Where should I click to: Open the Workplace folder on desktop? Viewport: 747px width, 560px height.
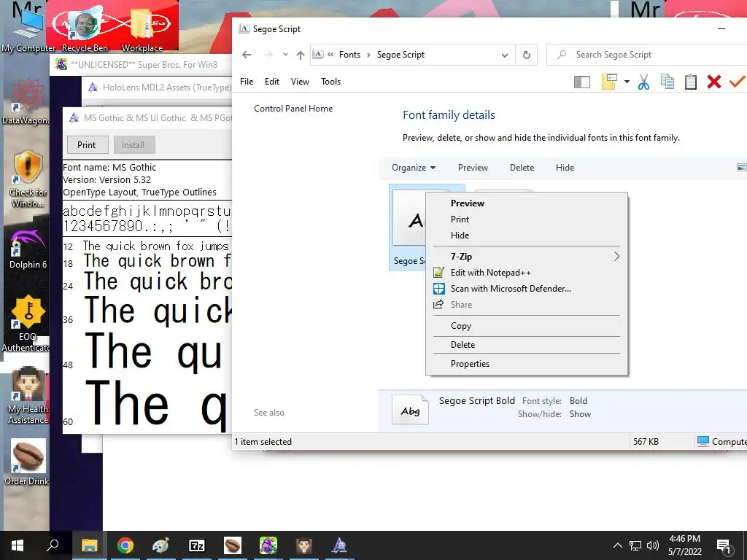(x=142, y=29)
